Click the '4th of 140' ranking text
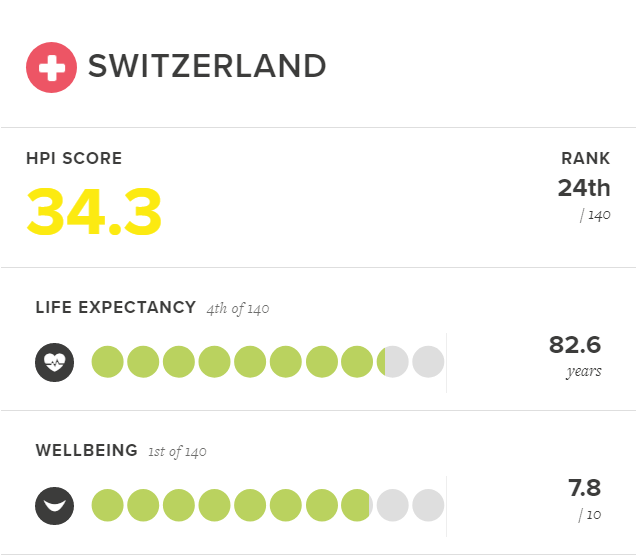This screenshot has height=556, width=638. (238, 309)
